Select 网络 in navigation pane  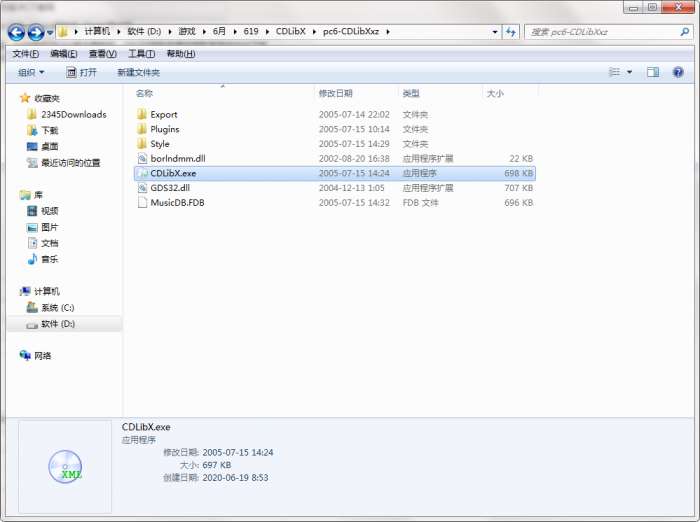pyautogui.click(x=42, y=356)
